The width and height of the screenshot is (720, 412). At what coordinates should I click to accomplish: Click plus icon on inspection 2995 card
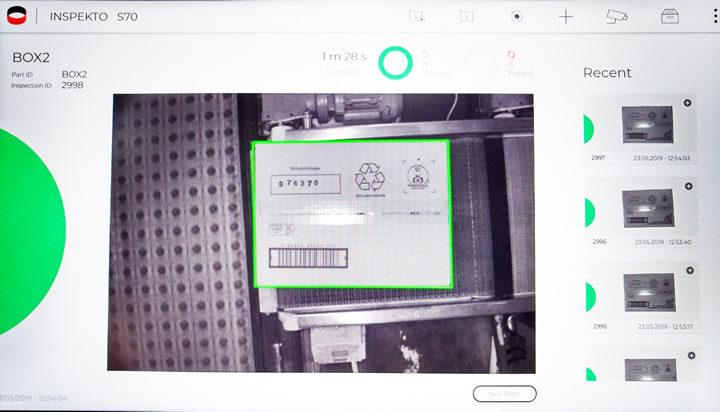click(690, 271)
